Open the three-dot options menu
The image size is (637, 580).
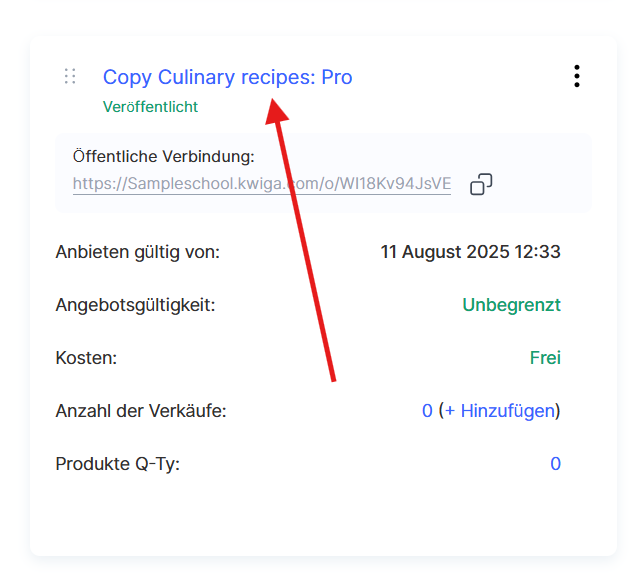pos(576,76)
